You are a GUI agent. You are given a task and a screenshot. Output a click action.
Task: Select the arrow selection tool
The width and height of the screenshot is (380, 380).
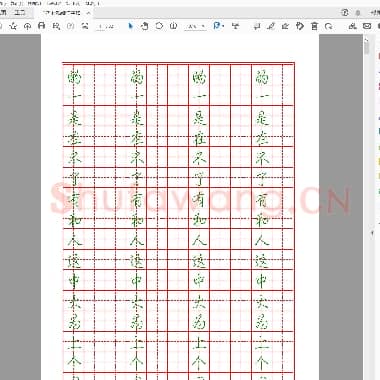coord(130,26)
